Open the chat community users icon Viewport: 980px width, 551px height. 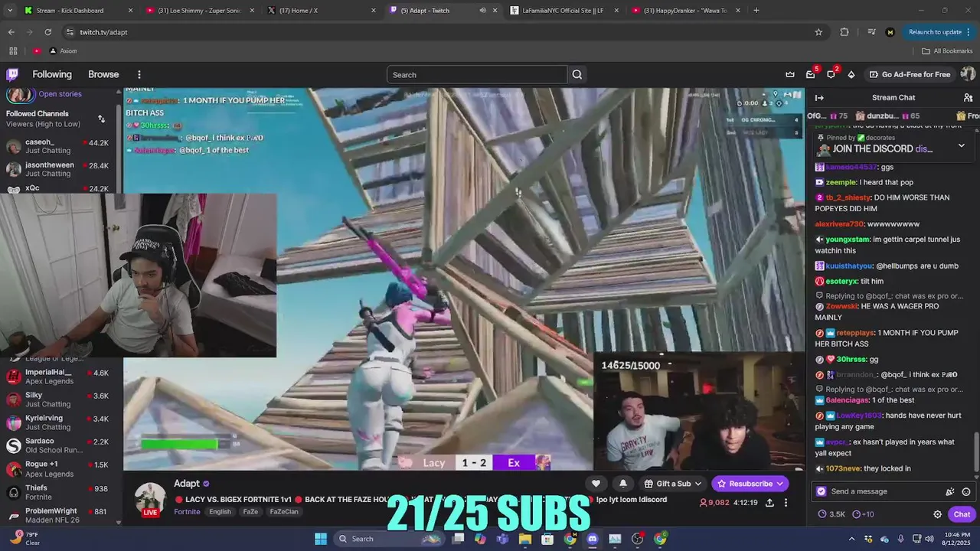(x=968, y=97)
